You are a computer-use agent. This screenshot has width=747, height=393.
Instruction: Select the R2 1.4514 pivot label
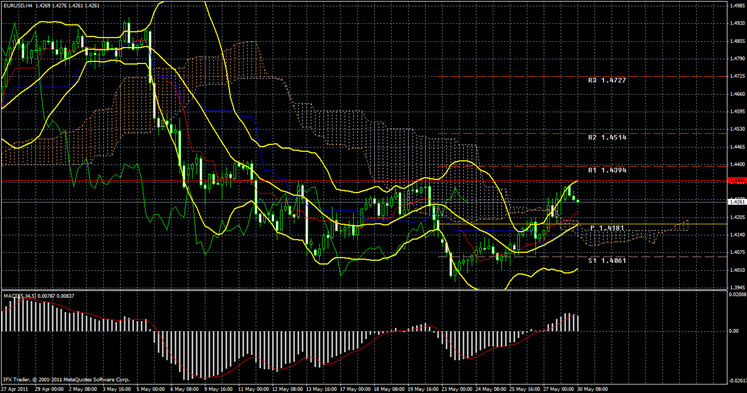[x=607, y=138]
